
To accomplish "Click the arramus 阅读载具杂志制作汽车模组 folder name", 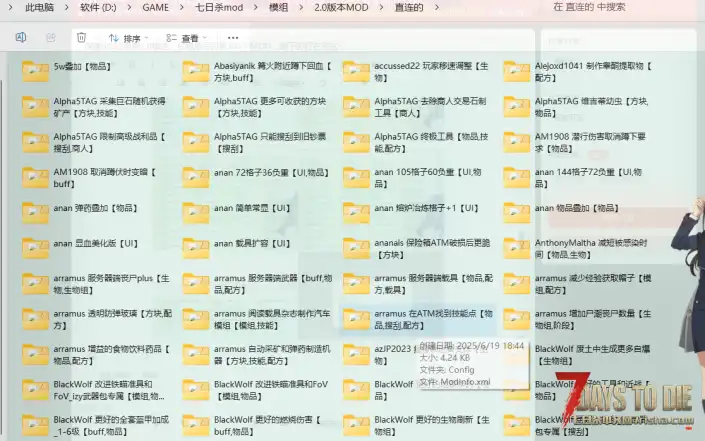I will [272, 319].
